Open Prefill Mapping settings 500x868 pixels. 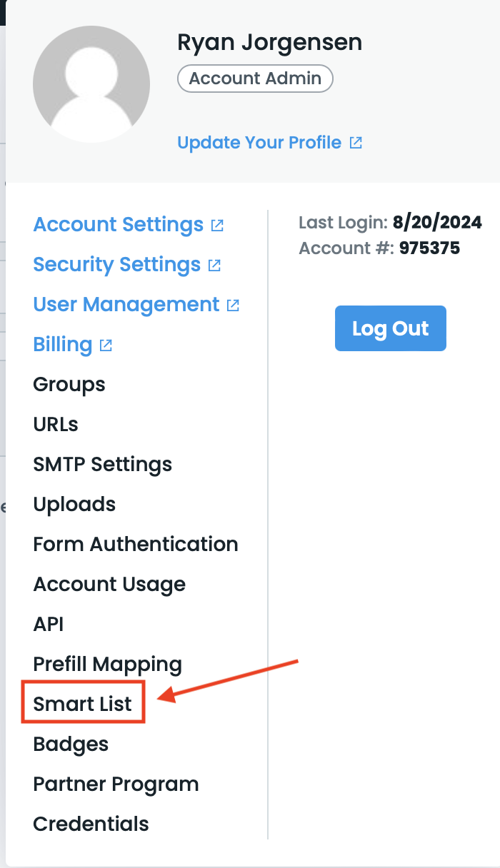pyautogui.click(x=107, y=664)
